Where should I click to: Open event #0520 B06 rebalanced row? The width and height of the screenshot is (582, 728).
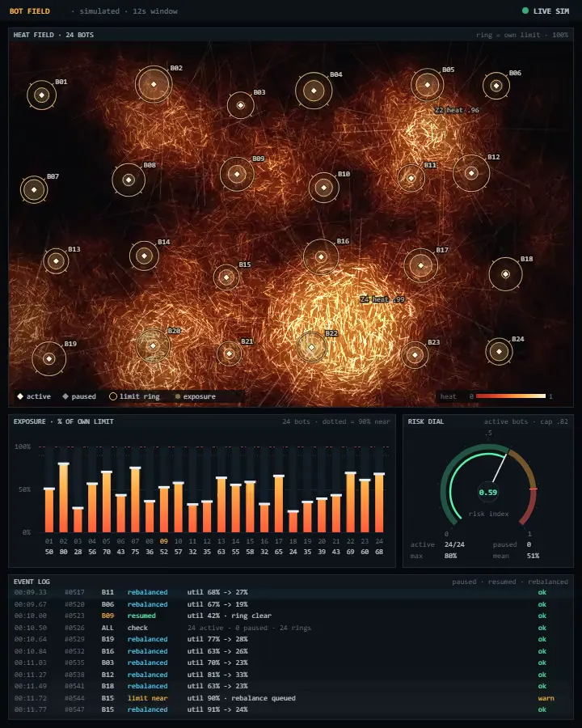point(291,604)
